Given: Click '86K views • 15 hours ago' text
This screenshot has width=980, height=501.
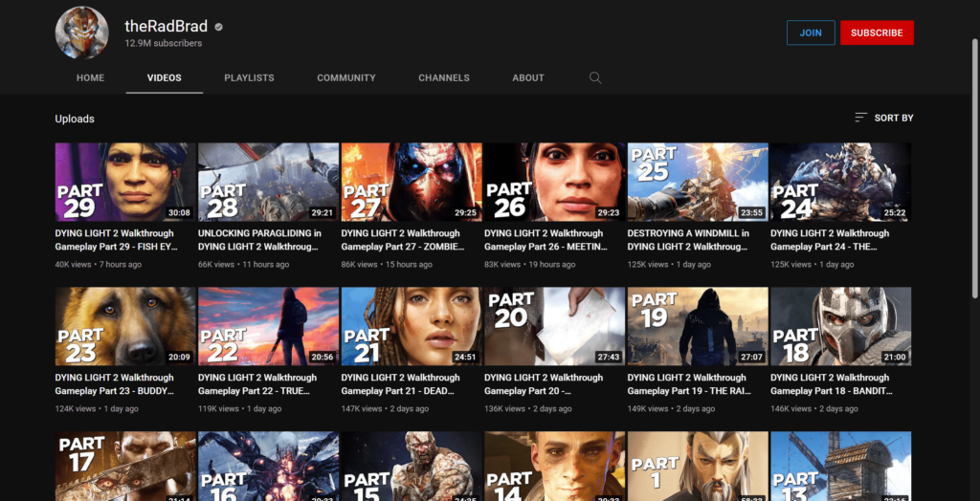Looking at the screenshot, I should [x=387, y=264].
